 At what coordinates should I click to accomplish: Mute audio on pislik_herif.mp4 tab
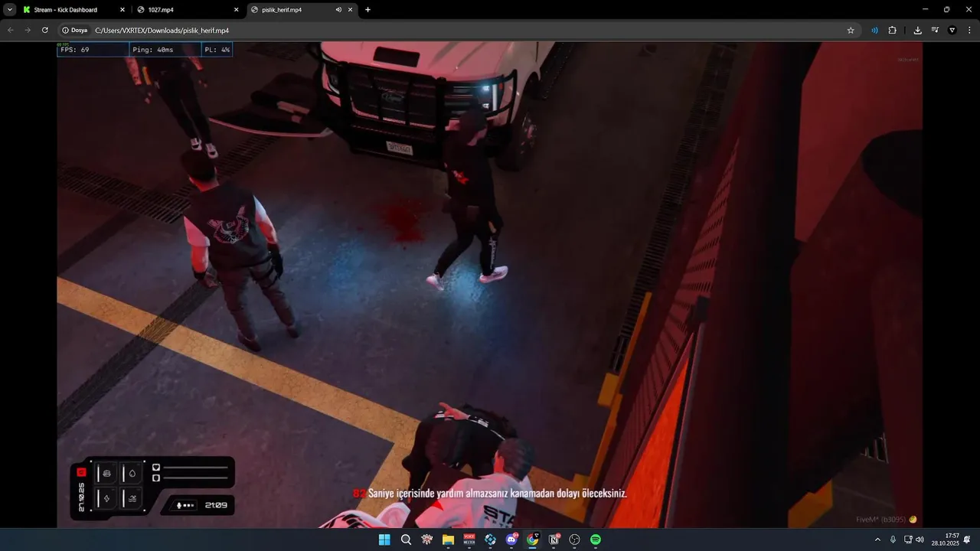click(x=338, y=10)
